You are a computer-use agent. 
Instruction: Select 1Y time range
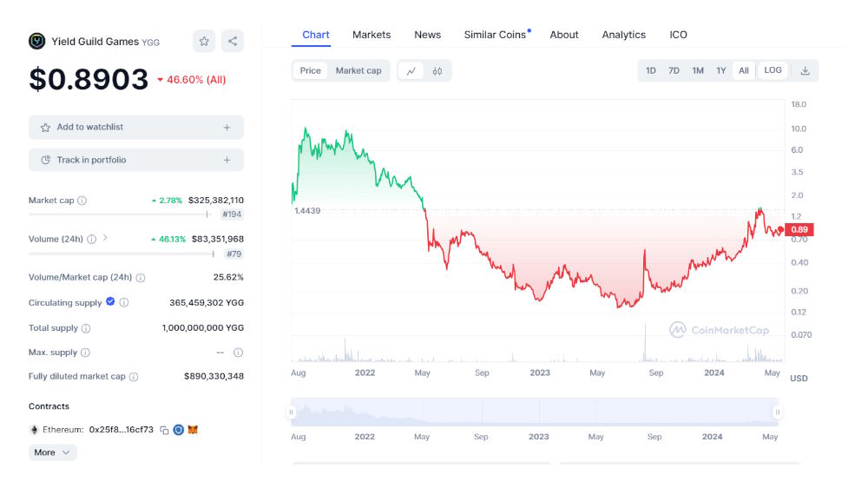point(720,71)
